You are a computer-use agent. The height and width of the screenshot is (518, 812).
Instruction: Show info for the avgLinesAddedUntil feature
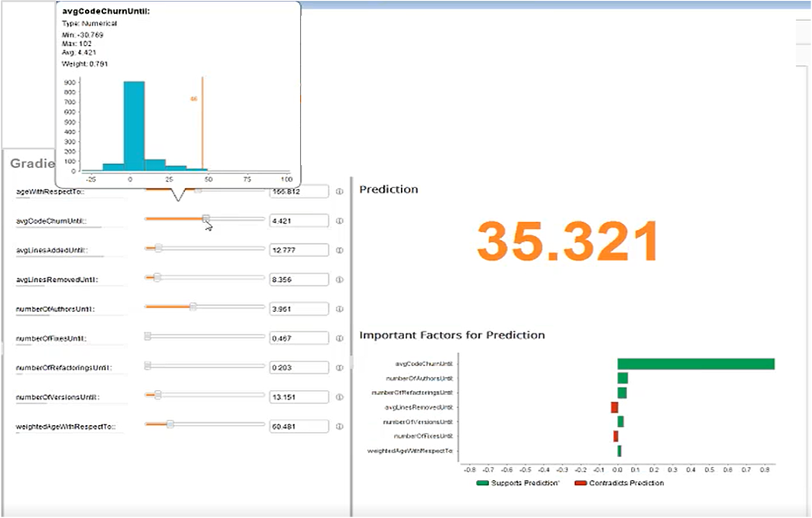tap(339, 250)
